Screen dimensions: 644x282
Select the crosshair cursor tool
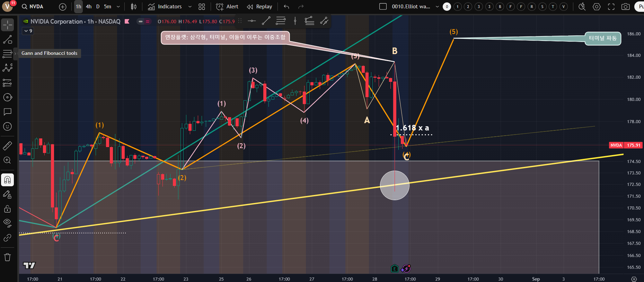point(7,25)
